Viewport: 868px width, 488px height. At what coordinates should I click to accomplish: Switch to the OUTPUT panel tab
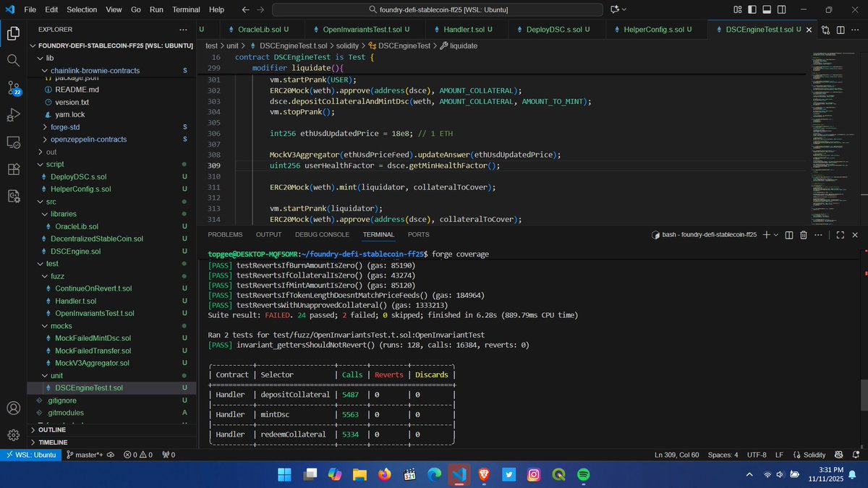pyautogui.click(x=268, y=235)
